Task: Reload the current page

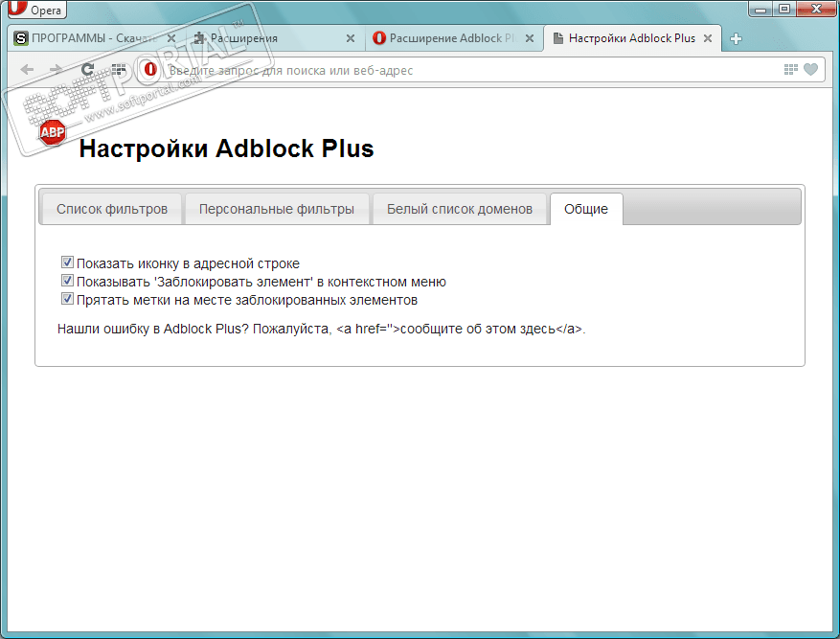Action: pos(87,70)
